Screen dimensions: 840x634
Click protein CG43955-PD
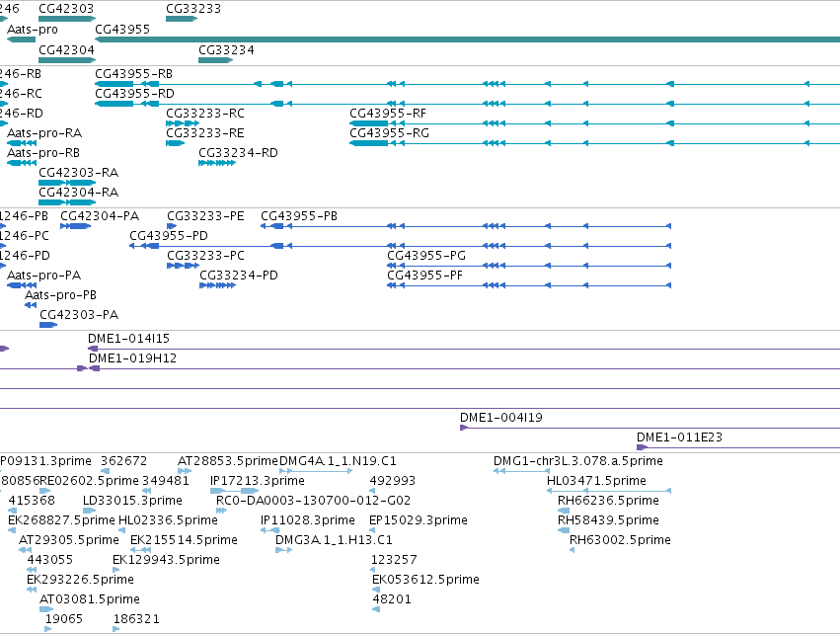169,236
